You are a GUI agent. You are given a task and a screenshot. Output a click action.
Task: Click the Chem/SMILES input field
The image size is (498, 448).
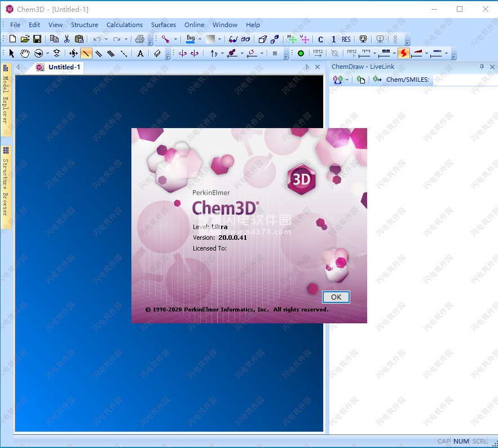(465, 80)
